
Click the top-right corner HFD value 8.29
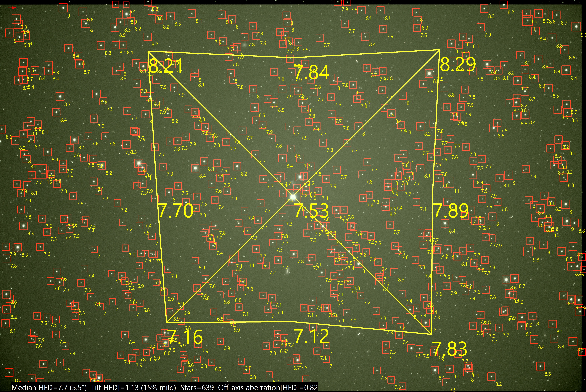coord(458,64)
